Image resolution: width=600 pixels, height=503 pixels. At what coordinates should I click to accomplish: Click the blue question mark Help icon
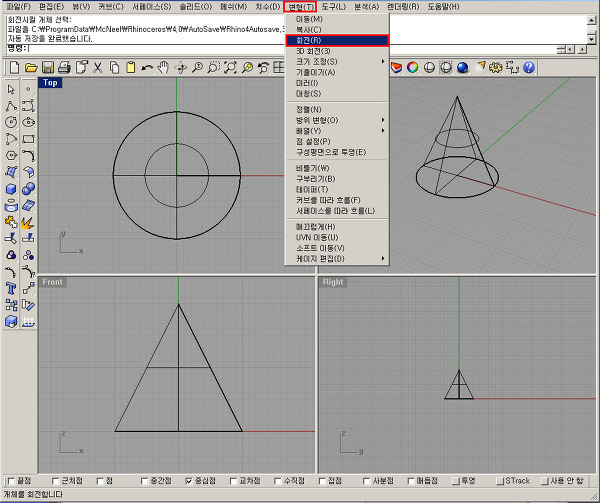click(529, 68)
